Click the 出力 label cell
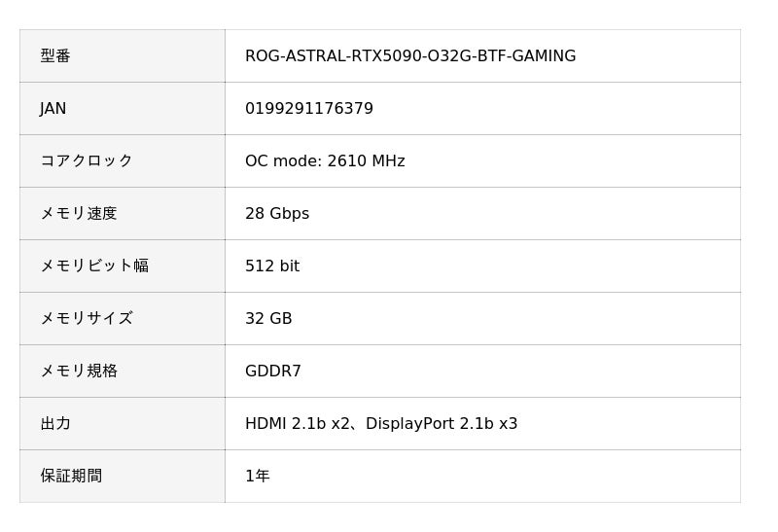778x532 pixels. (55, 424)
